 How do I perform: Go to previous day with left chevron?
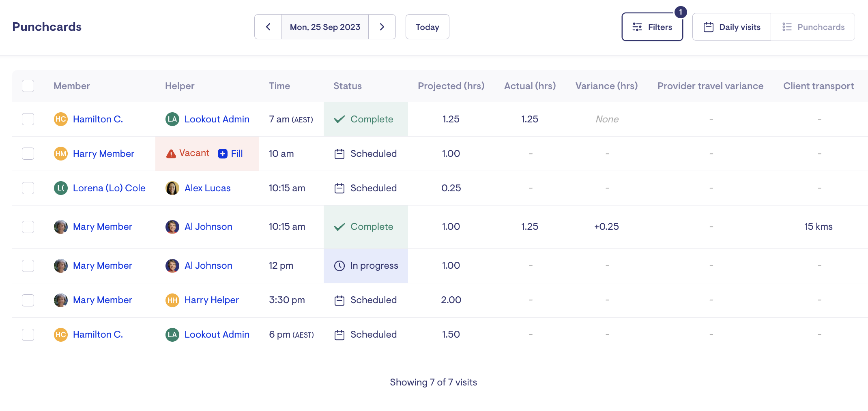pos(268,27)
